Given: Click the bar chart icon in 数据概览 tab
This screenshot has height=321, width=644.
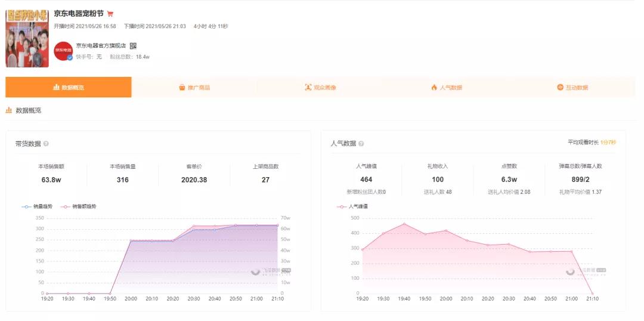Looking at the screenshot, I should (56, 87).
